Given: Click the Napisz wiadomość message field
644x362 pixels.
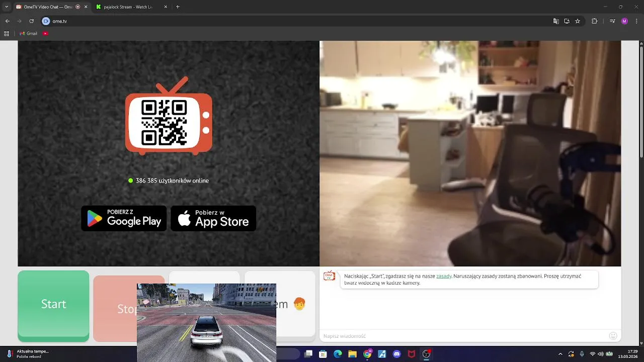Looking at the screenshot, I should coord(463,336).
